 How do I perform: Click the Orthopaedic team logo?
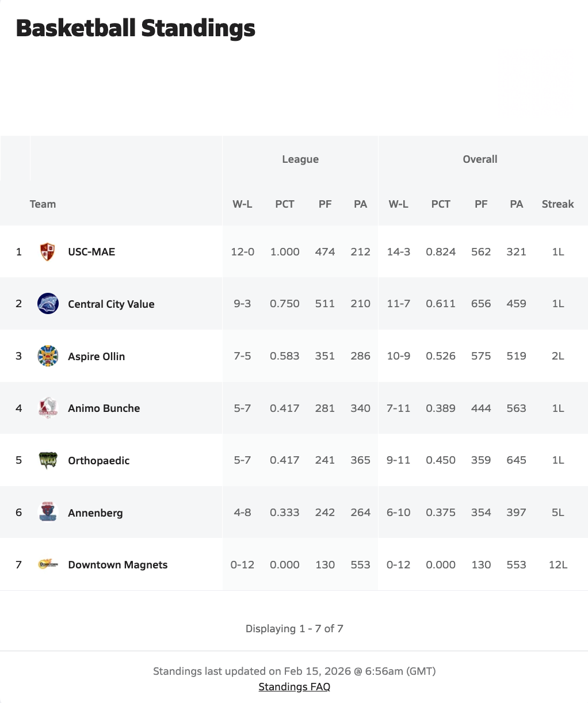[48, 460]
